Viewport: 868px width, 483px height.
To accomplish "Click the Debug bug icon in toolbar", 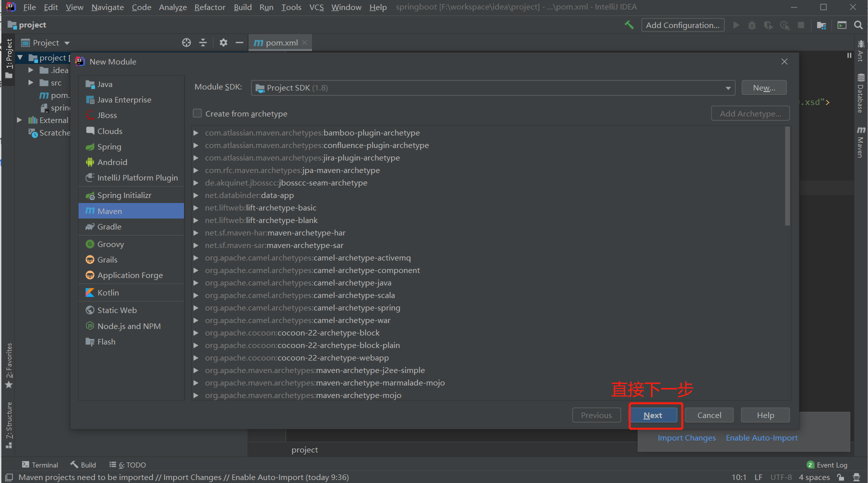I will click(x=751, y=25).
